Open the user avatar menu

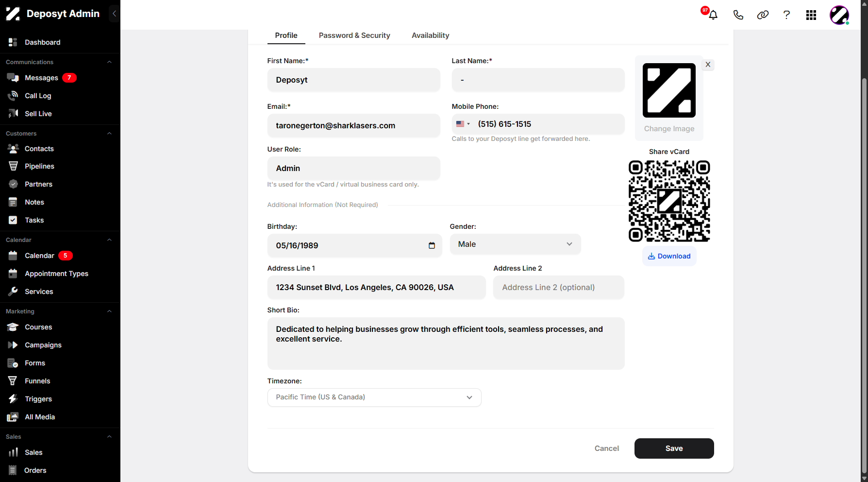point(839,15)
